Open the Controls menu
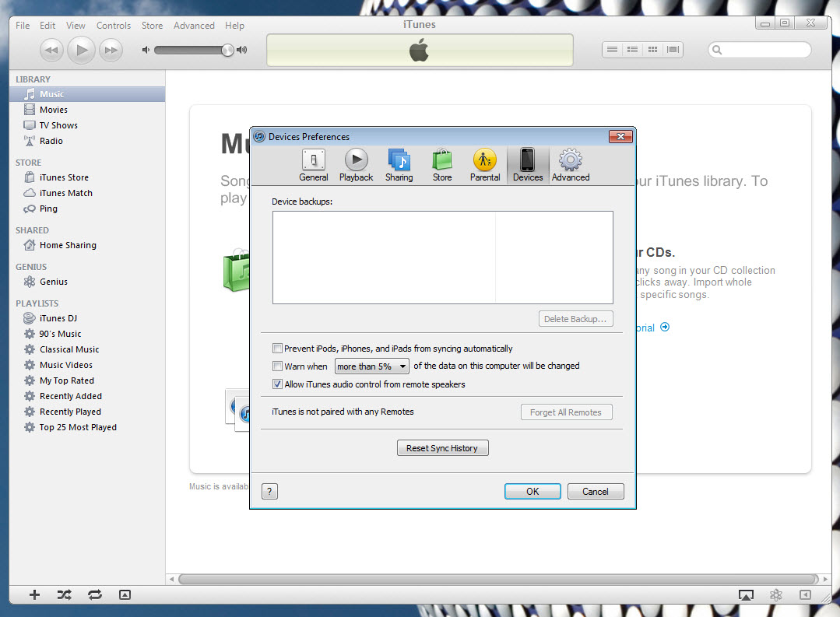This screenshot has height=617, width=840. point(114,25)
